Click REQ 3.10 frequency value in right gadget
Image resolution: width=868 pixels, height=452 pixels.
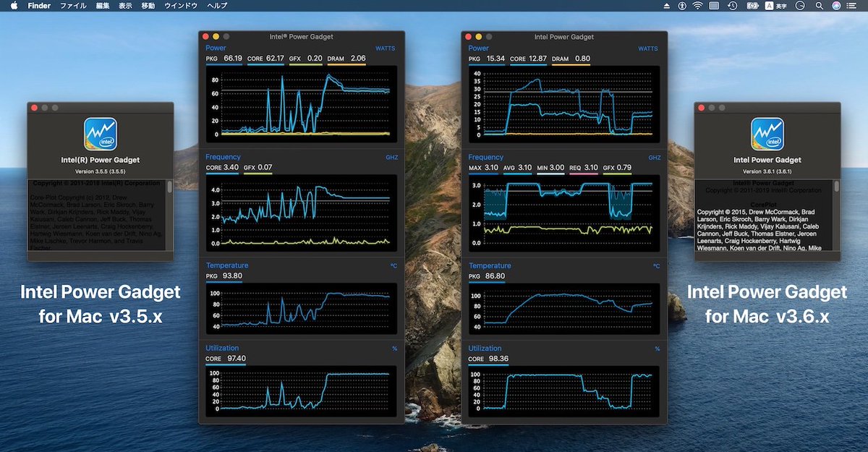584,168
